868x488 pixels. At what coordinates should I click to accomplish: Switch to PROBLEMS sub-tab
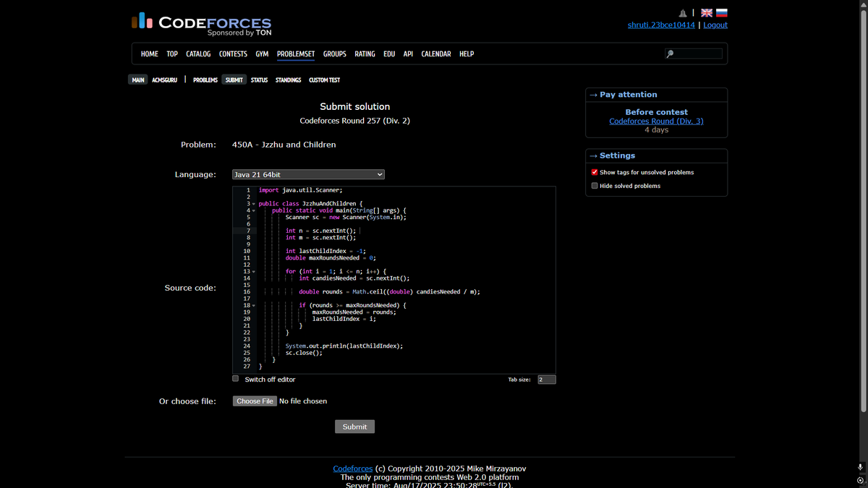point(205,80)
